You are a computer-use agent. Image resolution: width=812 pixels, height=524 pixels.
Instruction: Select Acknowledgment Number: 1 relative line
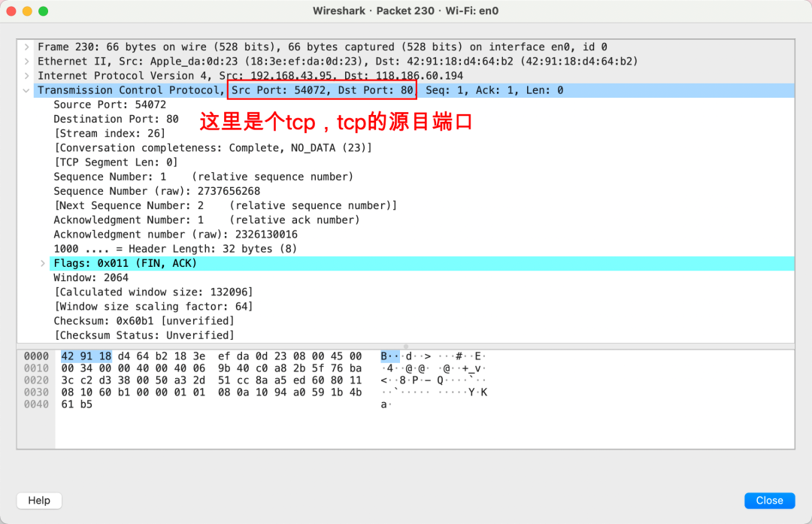pyautogui.click(x=207, y=220)
